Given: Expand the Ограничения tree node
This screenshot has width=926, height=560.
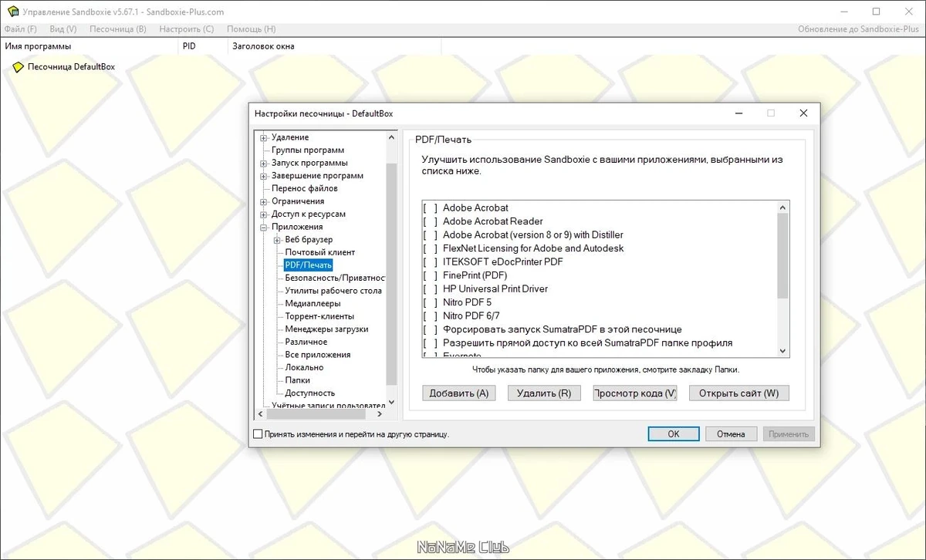Looking at the screenshot, I should [264, 201].
